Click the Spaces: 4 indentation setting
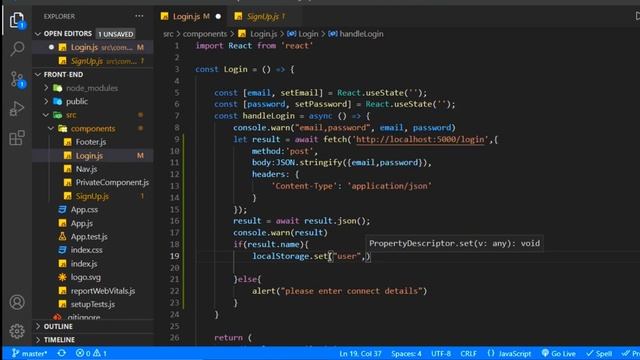The image size is (640, 360). click(406, 353)
